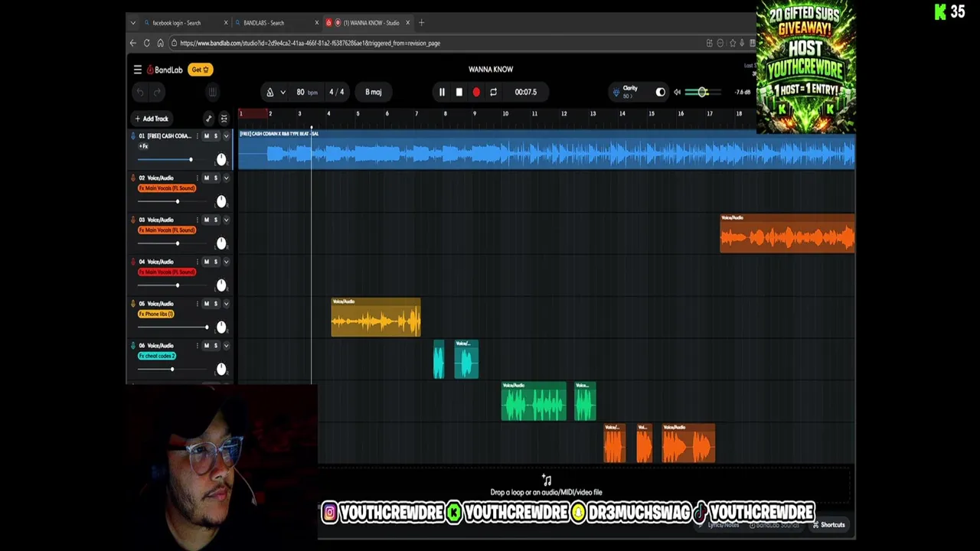The height and width of the screenshot is (551, 980).
Task: Start recording with the red button
Action: point(476,92)
